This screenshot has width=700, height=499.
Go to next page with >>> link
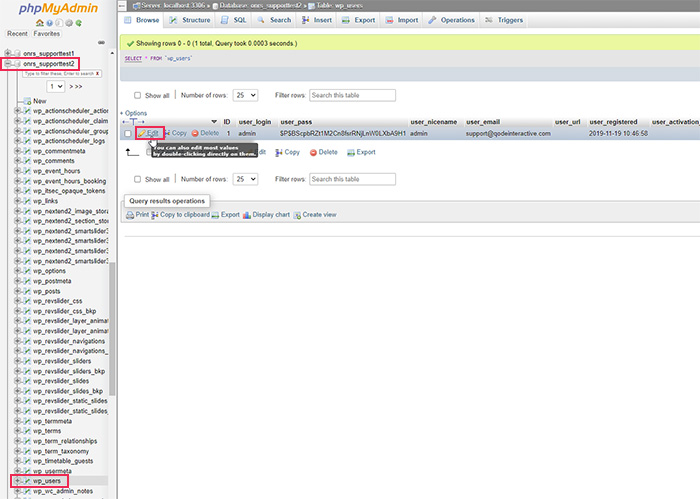tap(76, 87)
